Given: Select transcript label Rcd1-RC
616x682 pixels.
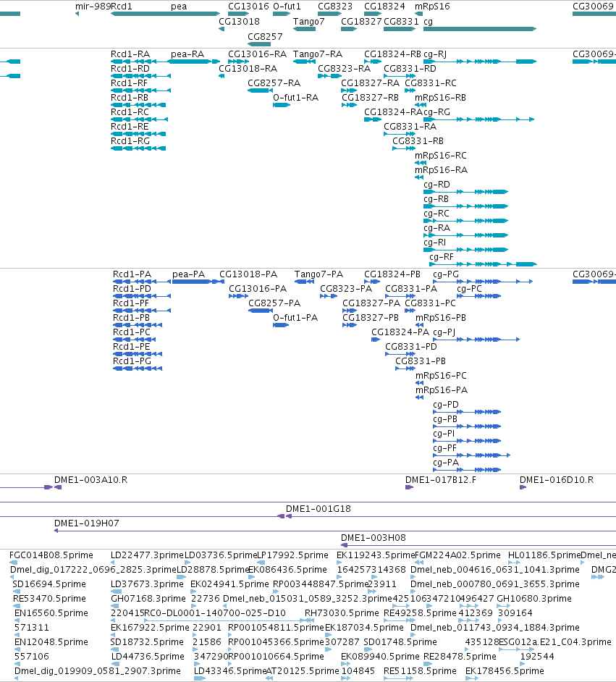Looking at the screenshot, I should click(x=130, y=112).
